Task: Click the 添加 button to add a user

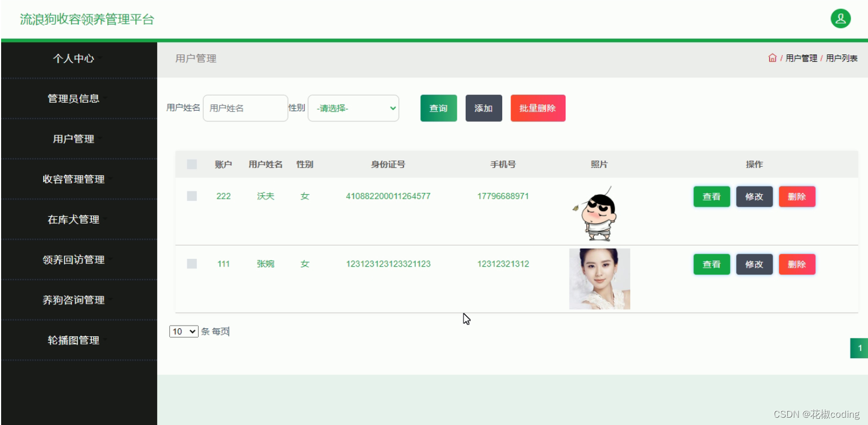Action: [x=483, y=108]
